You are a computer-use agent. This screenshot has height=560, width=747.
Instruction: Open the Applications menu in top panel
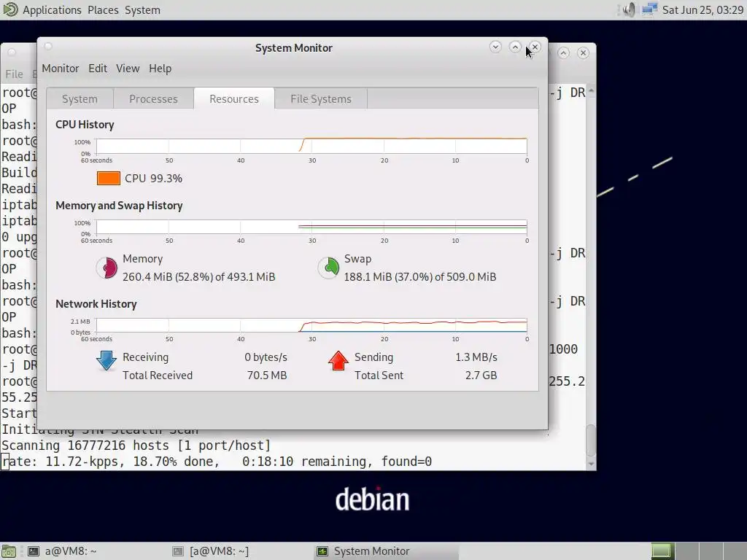coord(52,10)
